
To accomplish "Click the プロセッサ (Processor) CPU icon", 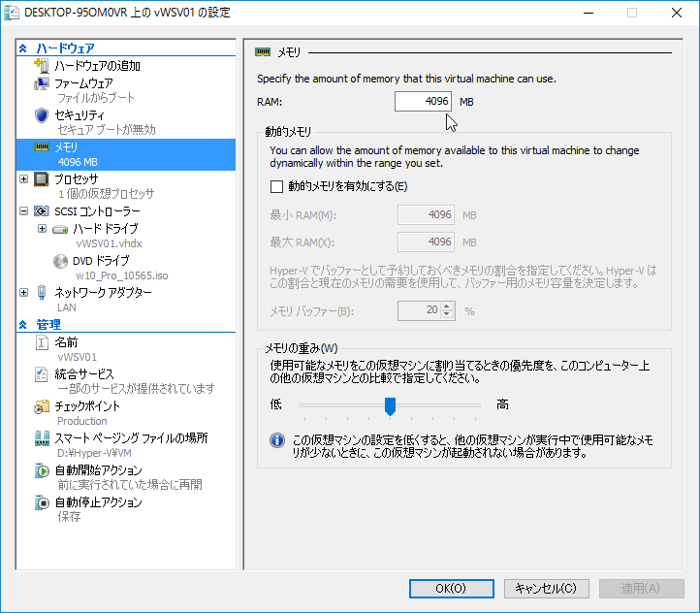I will (42, 179).
